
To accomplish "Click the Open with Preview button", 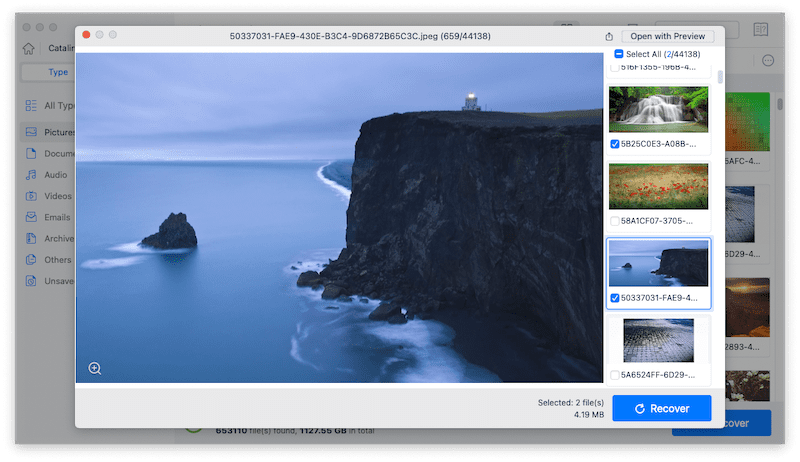I will (x=668, y=36).
